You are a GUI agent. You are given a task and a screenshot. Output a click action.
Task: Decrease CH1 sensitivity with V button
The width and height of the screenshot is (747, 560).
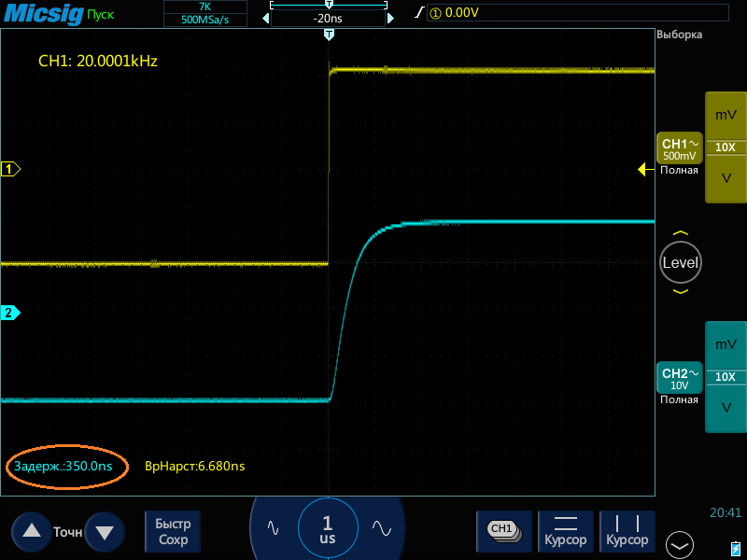pos(726,178)
